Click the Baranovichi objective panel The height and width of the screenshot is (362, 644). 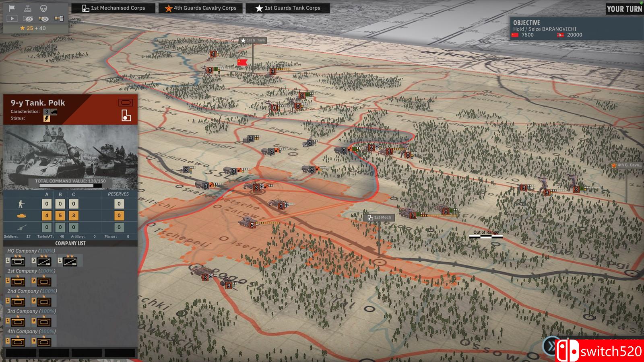click(x=576, y=29)
